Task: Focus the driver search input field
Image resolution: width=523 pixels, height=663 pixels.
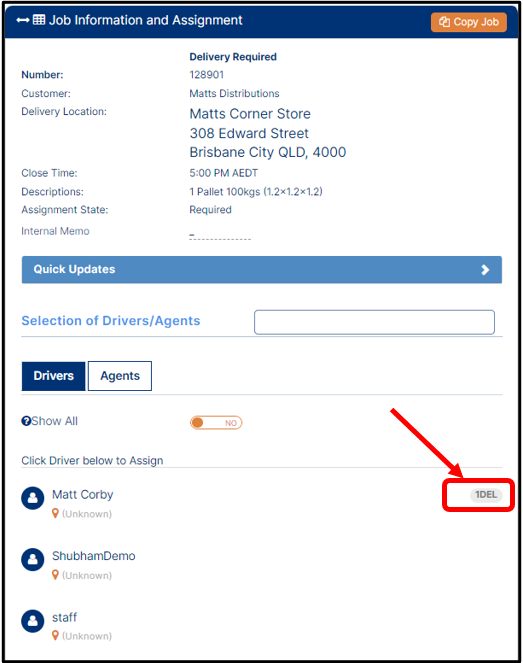Action: (374, 322)
